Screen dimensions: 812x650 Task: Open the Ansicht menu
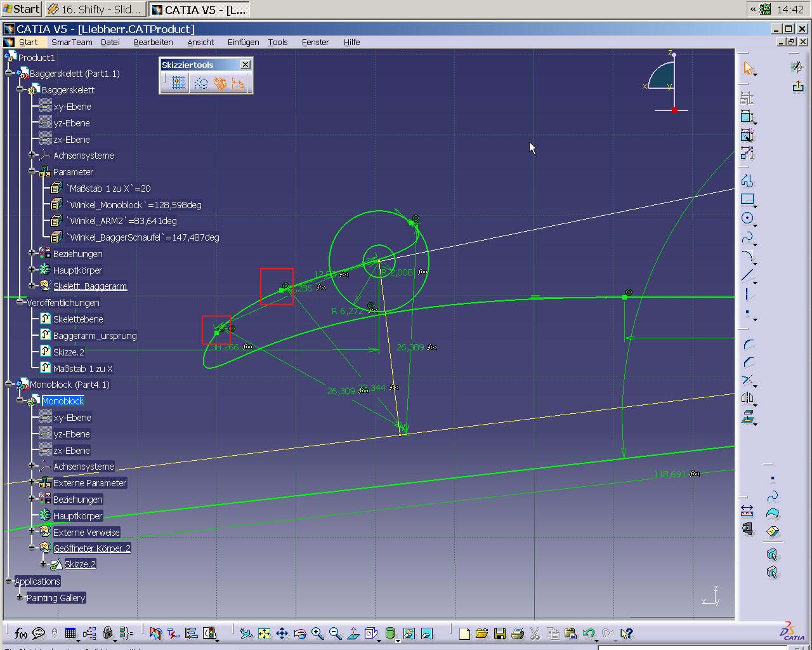coord(200,42)
